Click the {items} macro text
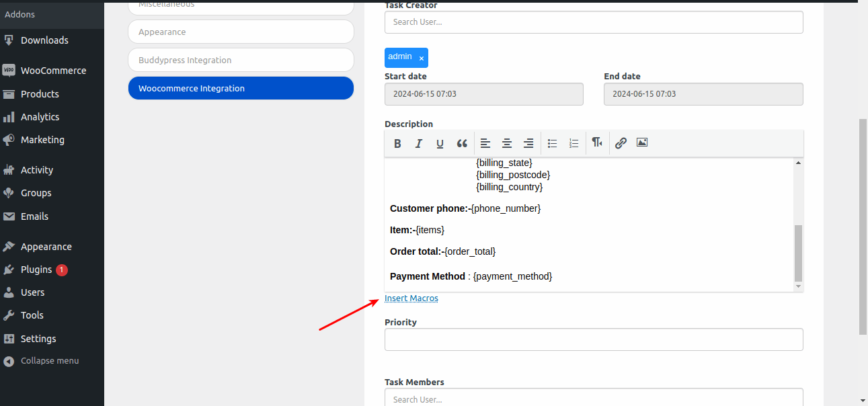 (430, 230)
